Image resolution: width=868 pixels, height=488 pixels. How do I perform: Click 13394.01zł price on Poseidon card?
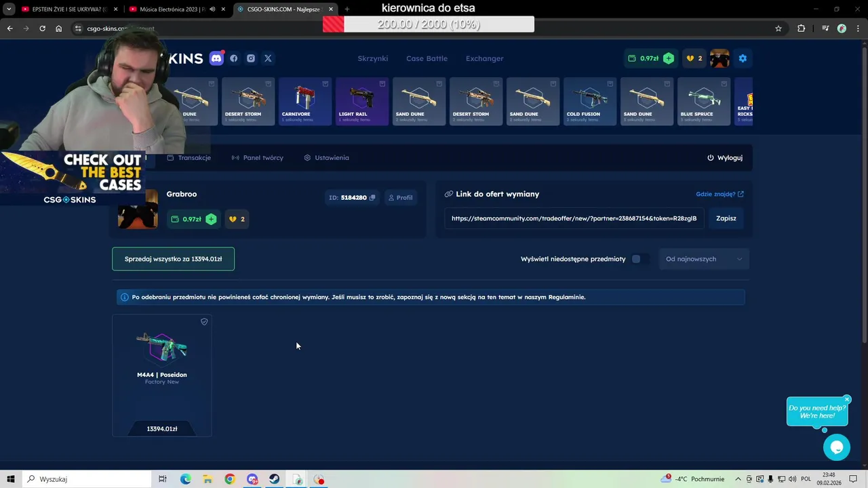(162, 428)
